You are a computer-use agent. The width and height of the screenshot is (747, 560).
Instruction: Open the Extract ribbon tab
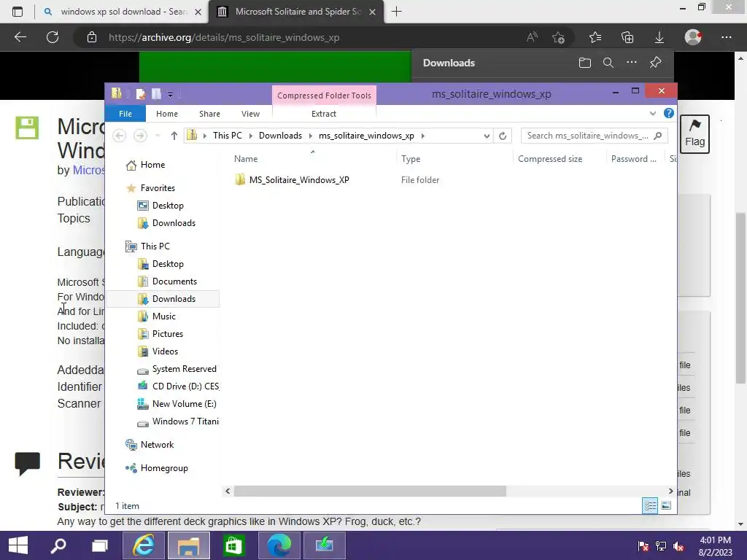(x=323, y=114)
